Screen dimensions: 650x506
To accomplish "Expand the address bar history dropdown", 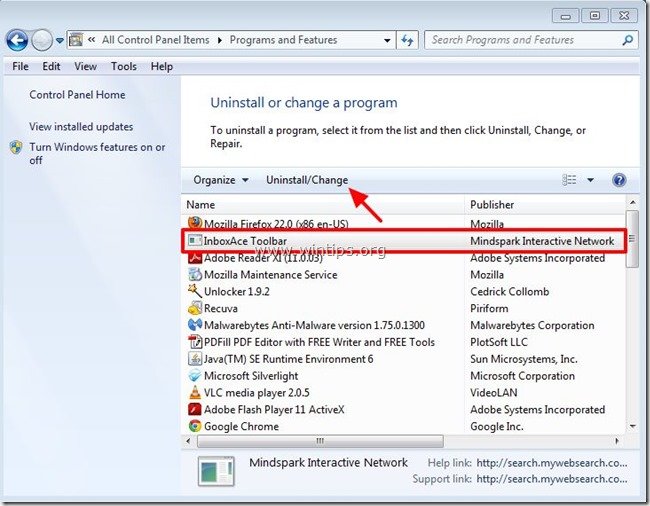I will [x=387, y=41].
